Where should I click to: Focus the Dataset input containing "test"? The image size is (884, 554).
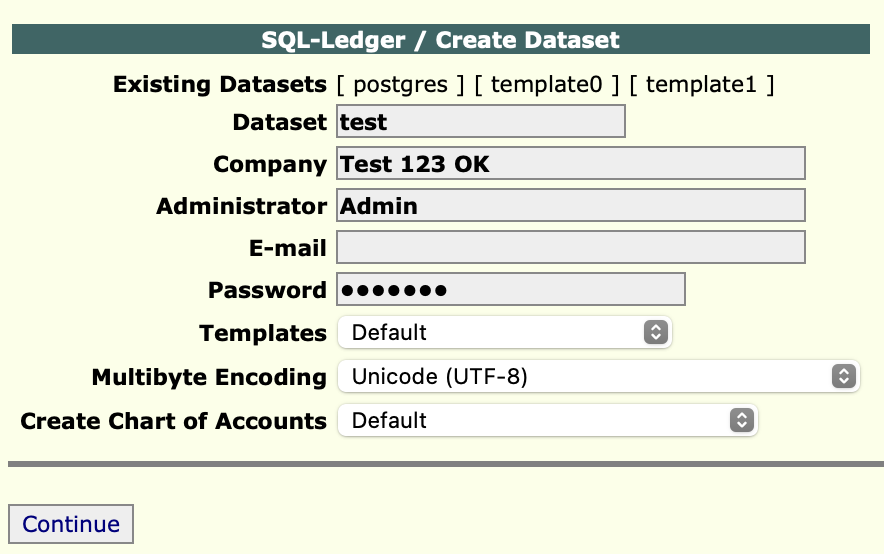click(x=480, y=122)
